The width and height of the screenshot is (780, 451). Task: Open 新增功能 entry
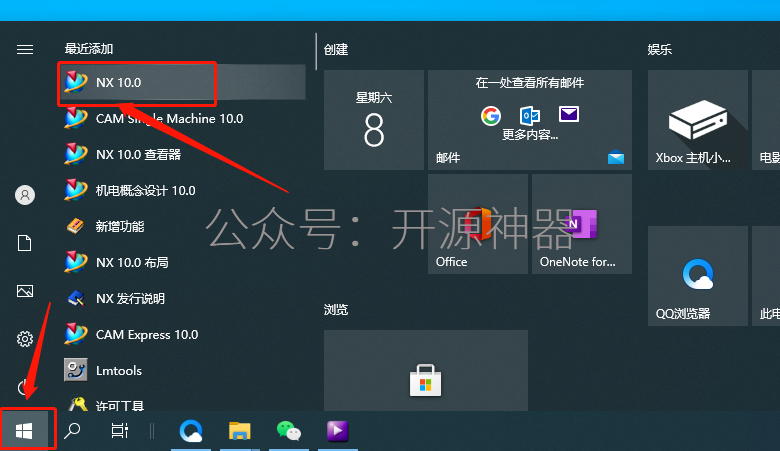(x=182, y=226)
